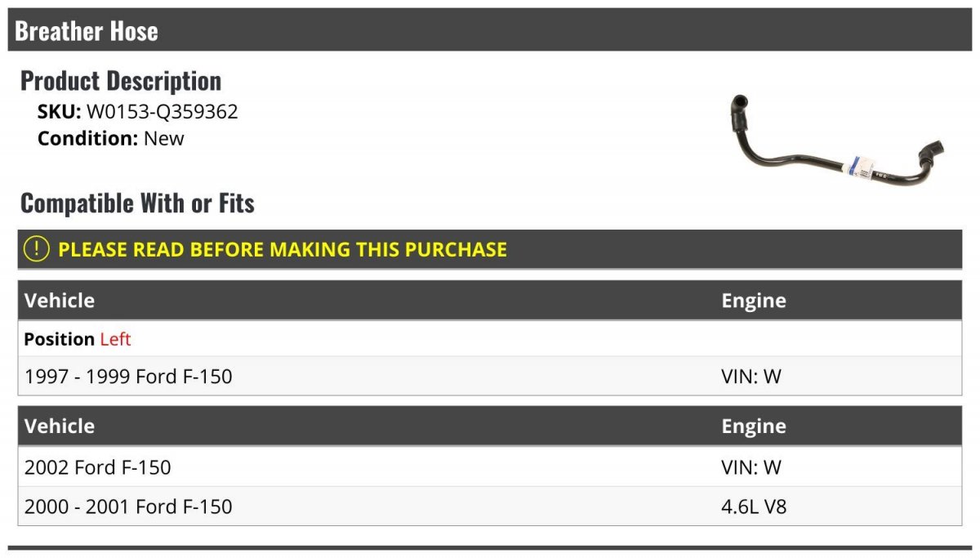Select the Breather Hose title bar
This screenshot has height=558, width=980.
point(490,30)
